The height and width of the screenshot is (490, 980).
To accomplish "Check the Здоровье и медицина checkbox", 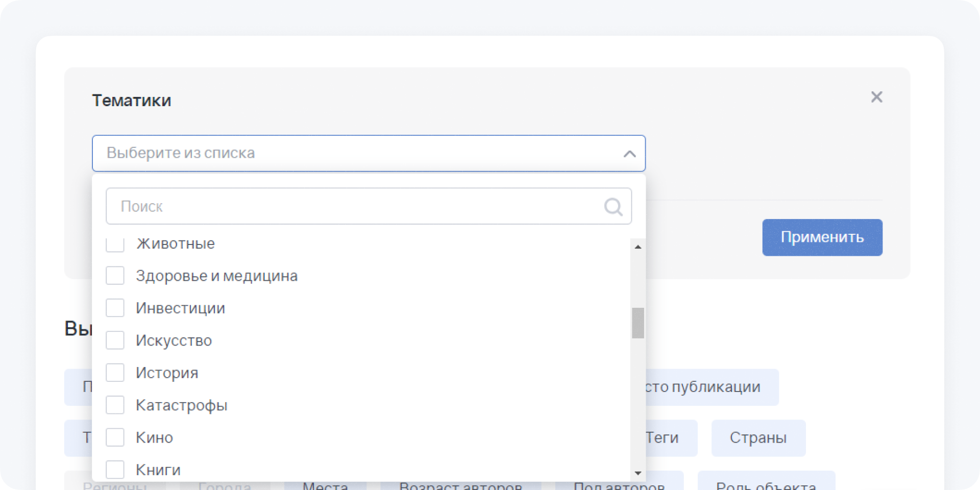I will [115, 276].
